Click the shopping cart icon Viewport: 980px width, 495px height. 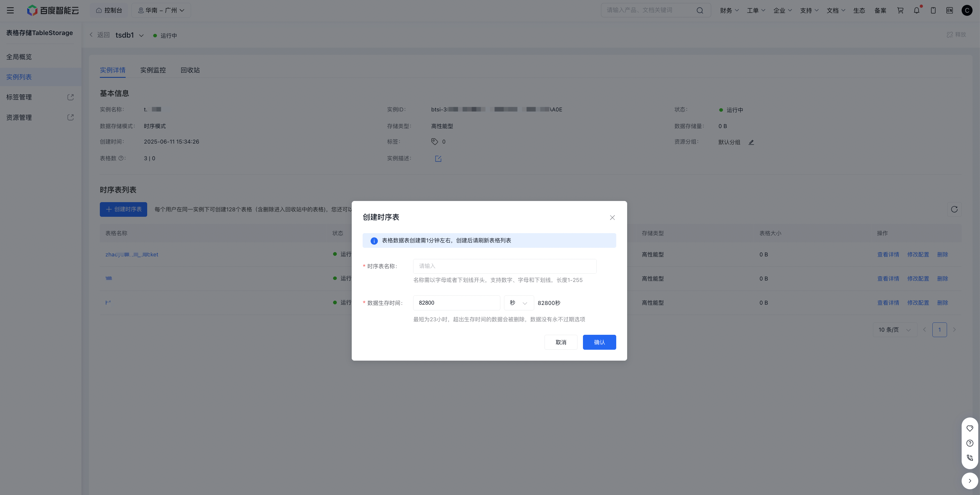[x=900, y=10]
